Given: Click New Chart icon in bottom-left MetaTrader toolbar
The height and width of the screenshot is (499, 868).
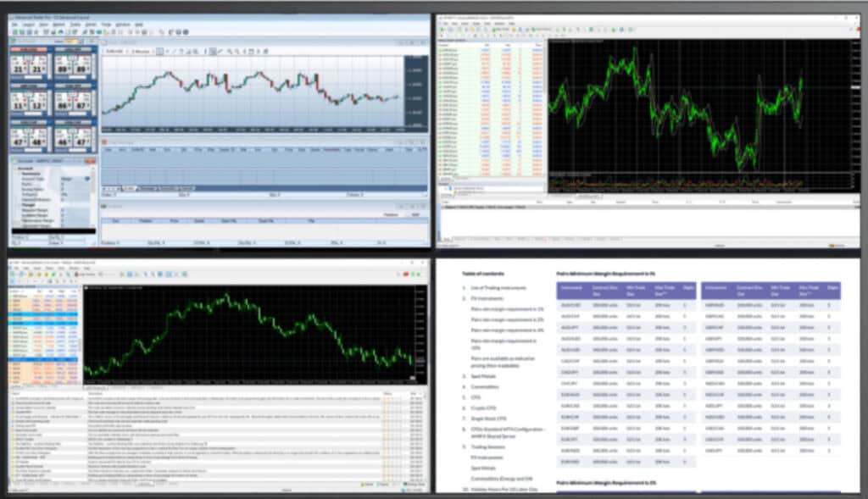Looking at the screenshot, I should coord(14,274).
